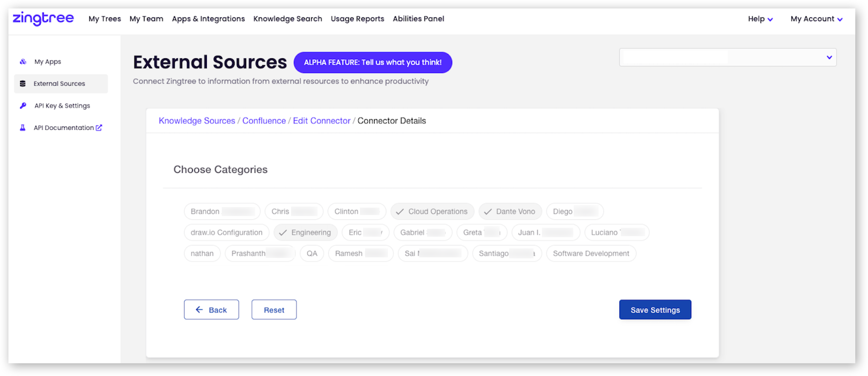This screenshot has height=376, width=868.
Task: Select the Software Development category
Action: 591,254
